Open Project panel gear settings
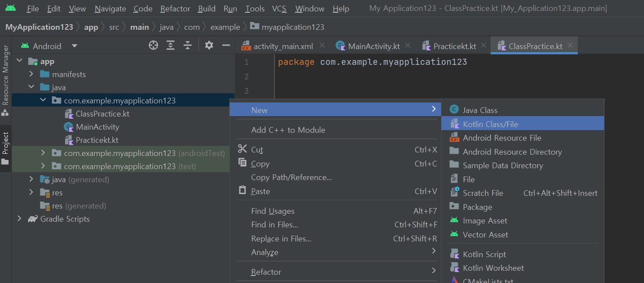 (209, 45)
